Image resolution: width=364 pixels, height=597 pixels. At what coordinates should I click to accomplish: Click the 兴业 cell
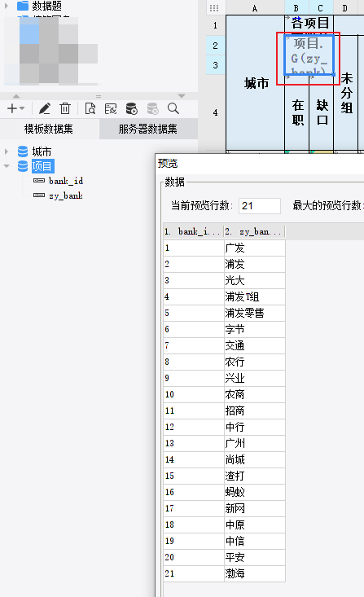(255, 378)
